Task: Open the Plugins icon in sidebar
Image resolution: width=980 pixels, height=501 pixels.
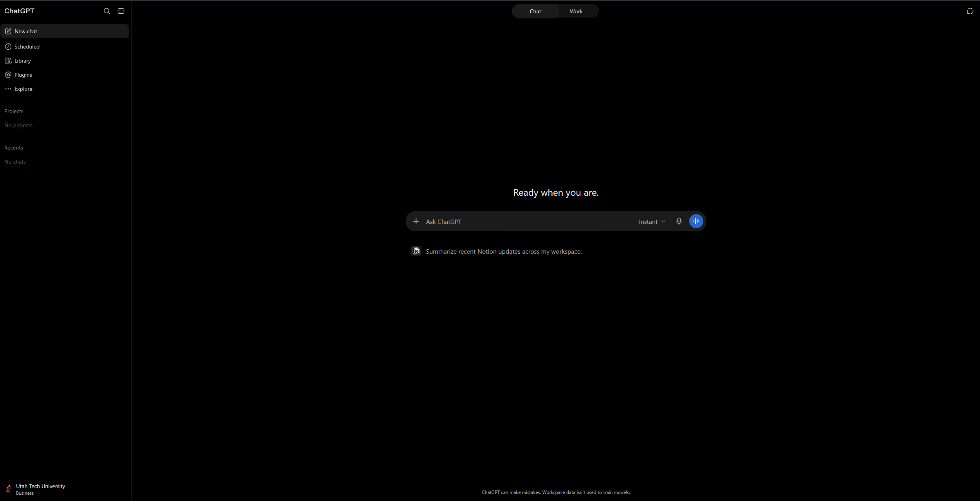Action: pos(8,75)
